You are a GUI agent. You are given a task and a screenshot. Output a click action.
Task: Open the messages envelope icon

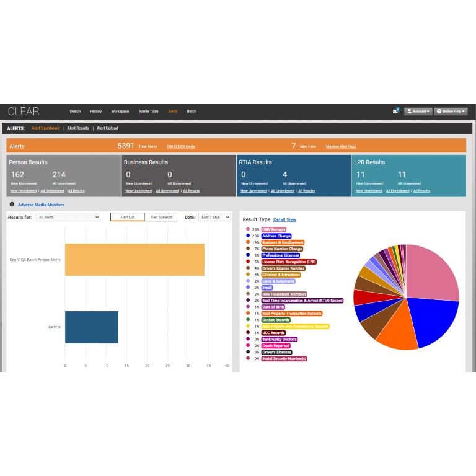[395, 111]
